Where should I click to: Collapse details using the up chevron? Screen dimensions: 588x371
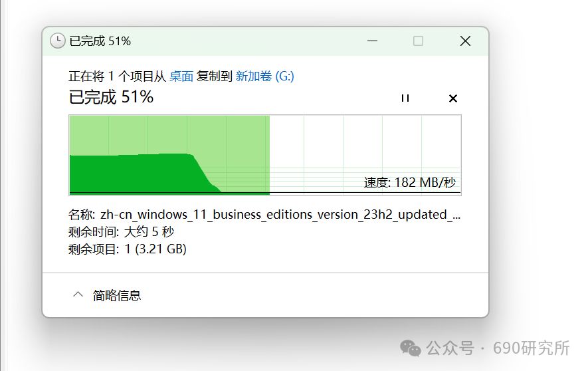pos(78,295)
